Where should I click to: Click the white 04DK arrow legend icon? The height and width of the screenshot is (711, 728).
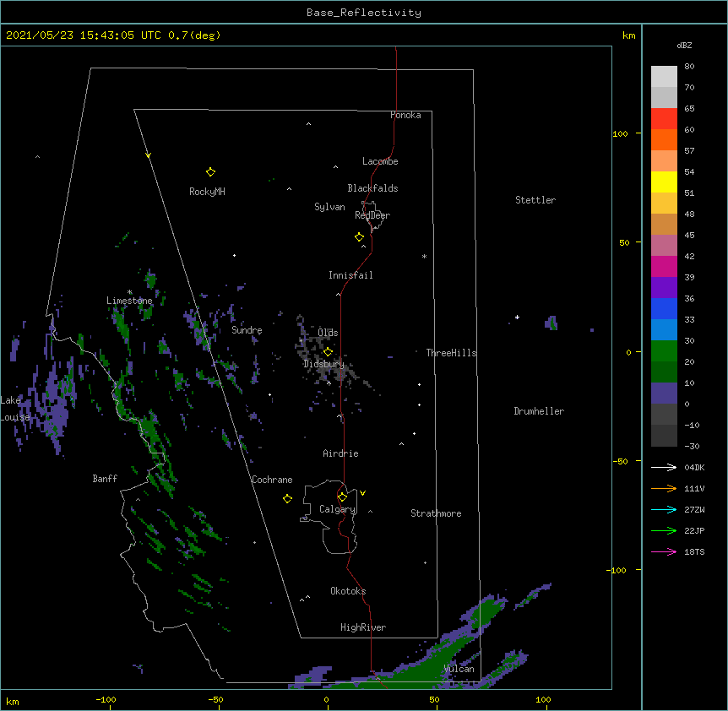tap(664, 467)
